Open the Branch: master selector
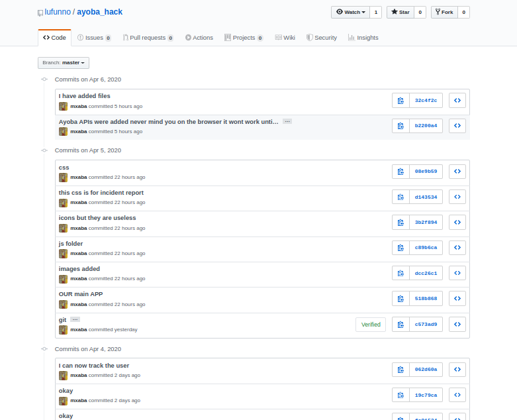Image resolution: width=517 pixels, height=420 pixels. click(64, 63)
